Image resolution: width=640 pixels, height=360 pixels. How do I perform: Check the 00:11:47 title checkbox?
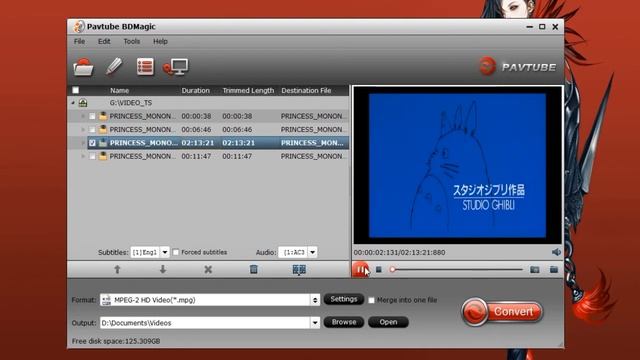[x=92, y=156]
